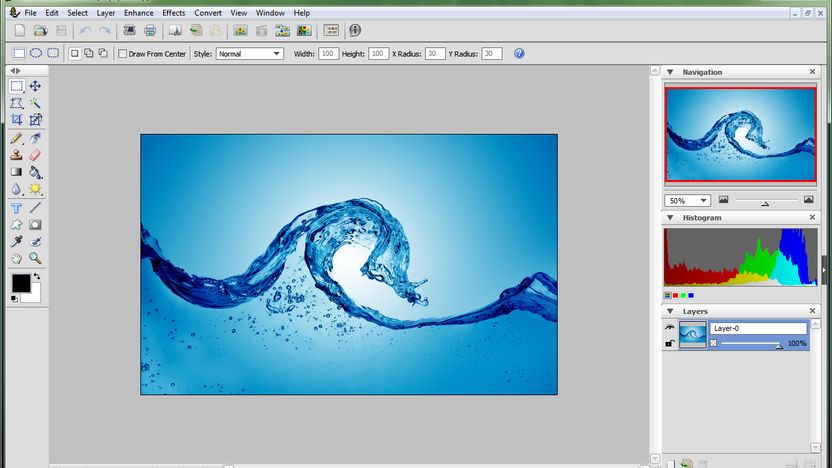Collapse the Layers panel triangle
Screen dimensions: 832x468
(670, 311)
